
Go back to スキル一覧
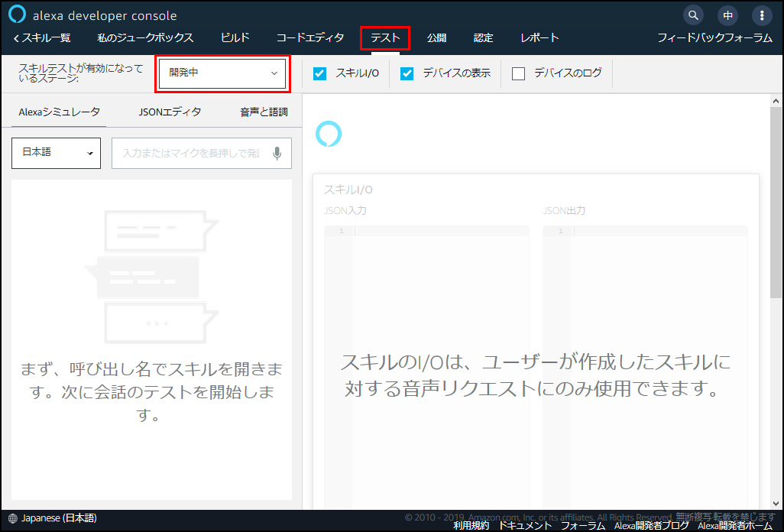click(43, 38)
